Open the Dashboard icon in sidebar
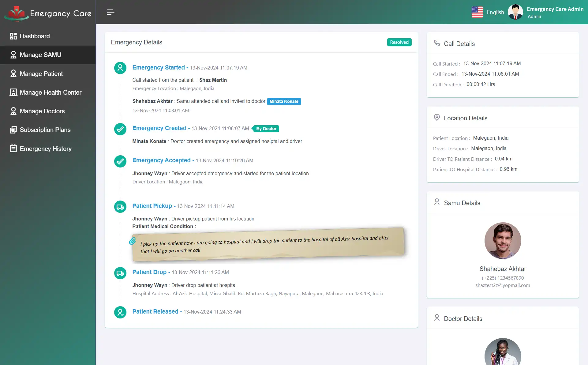 coord(13,36)
